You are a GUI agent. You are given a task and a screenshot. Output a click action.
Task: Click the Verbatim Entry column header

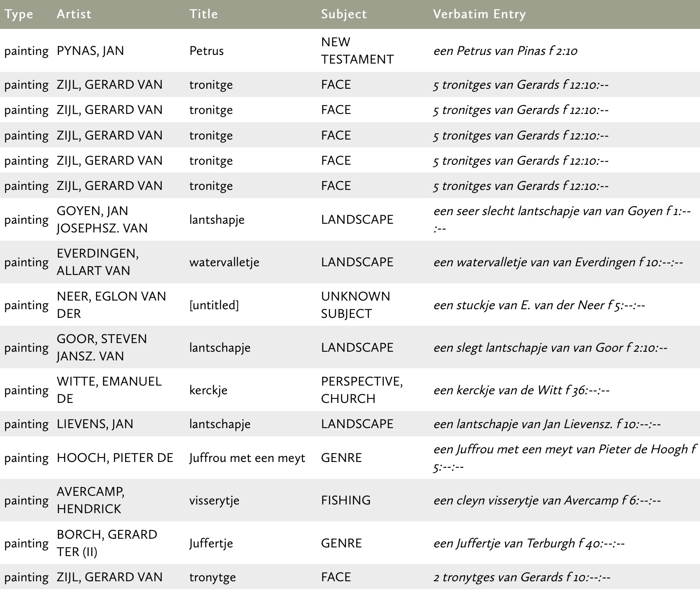click(480, 14)
